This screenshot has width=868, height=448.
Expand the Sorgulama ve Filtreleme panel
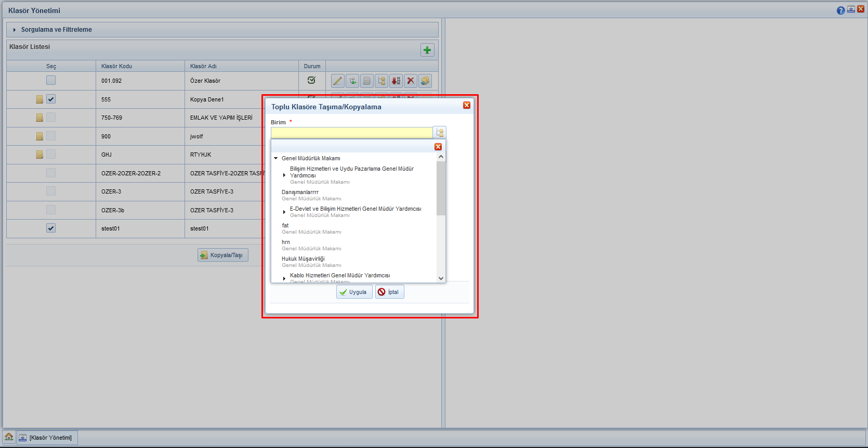coord(15,30)
